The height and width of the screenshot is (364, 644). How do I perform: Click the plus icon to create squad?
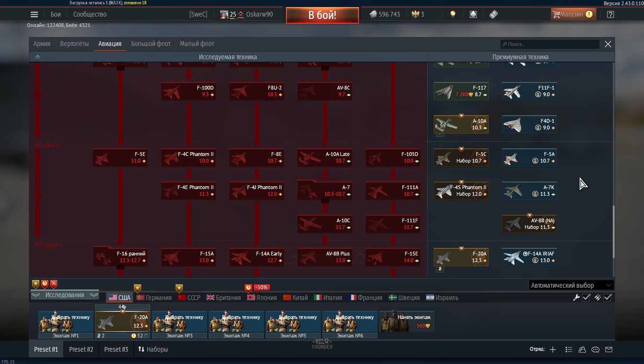553,349
